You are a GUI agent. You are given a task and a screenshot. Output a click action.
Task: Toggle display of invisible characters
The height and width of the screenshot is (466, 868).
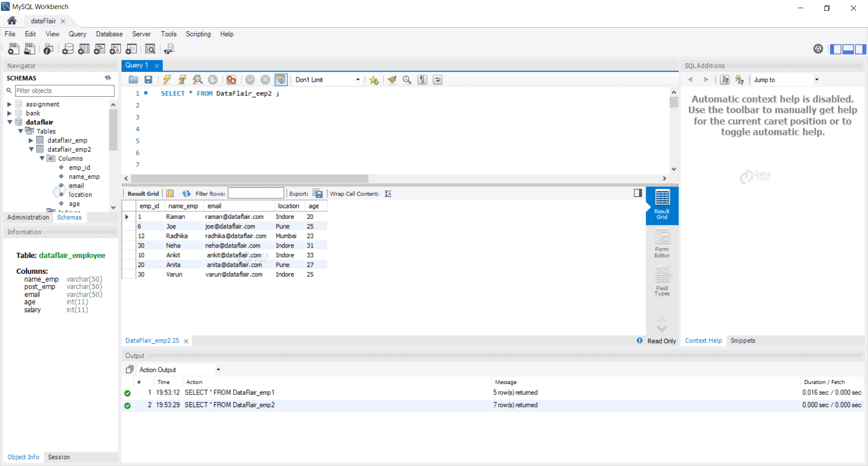(422, 80)
